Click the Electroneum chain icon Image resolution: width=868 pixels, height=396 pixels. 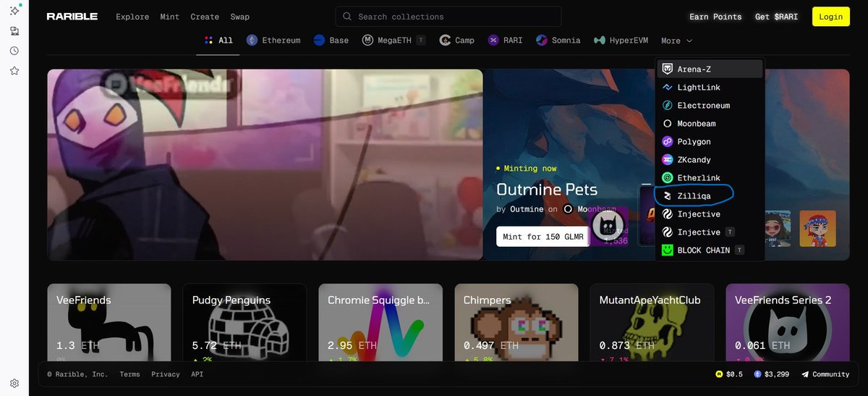coord(668,105)
